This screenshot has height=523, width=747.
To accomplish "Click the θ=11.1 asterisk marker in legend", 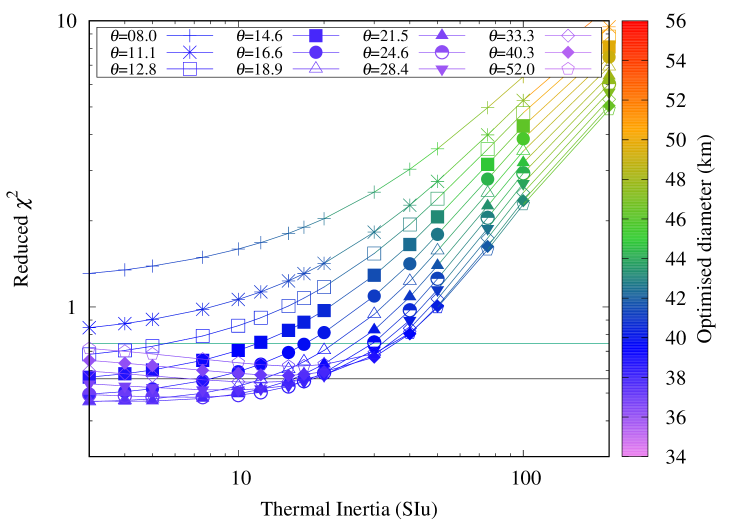I will coord(190,52).
